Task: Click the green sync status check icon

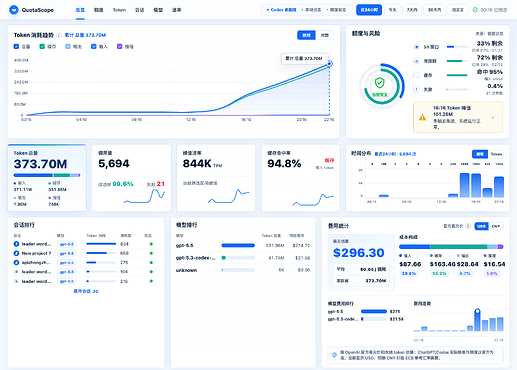Action: coord(475,10)
